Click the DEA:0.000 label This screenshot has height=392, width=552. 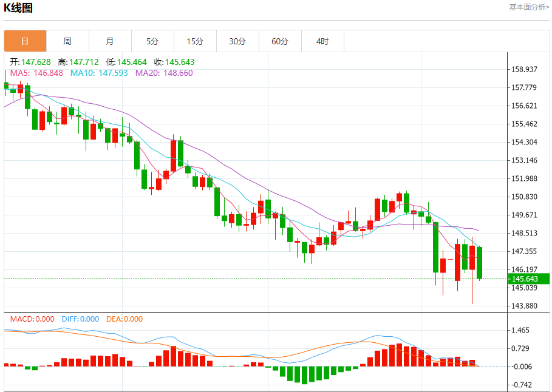point(124,319)
